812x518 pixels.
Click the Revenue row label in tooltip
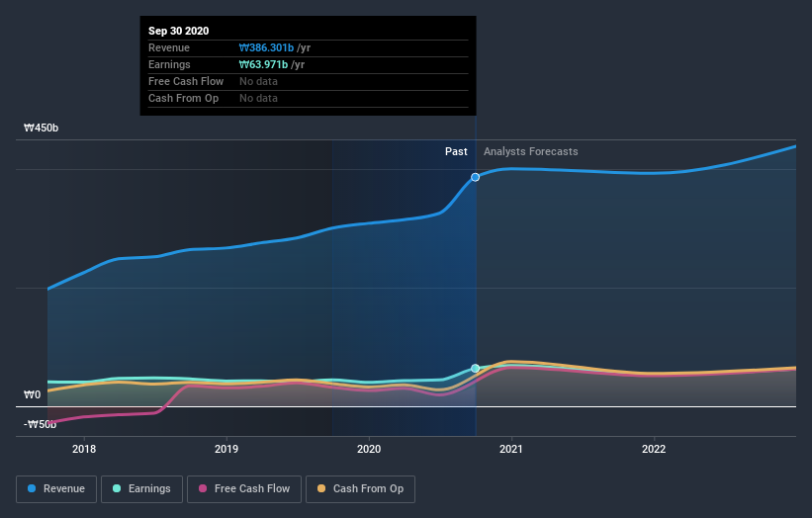tap(169, 47)
